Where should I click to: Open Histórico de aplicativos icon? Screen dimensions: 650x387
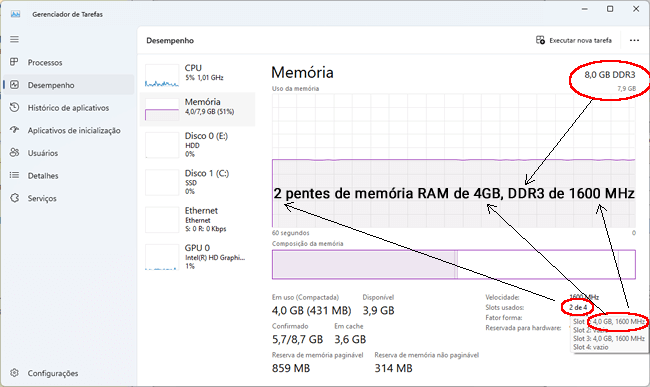pos(15,107)
